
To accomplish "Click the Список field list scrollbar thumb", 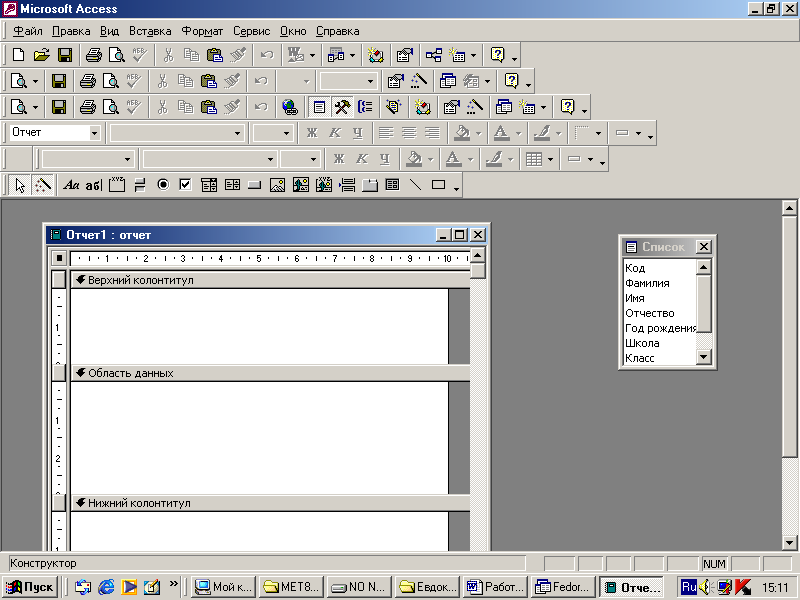I will 704,304.
